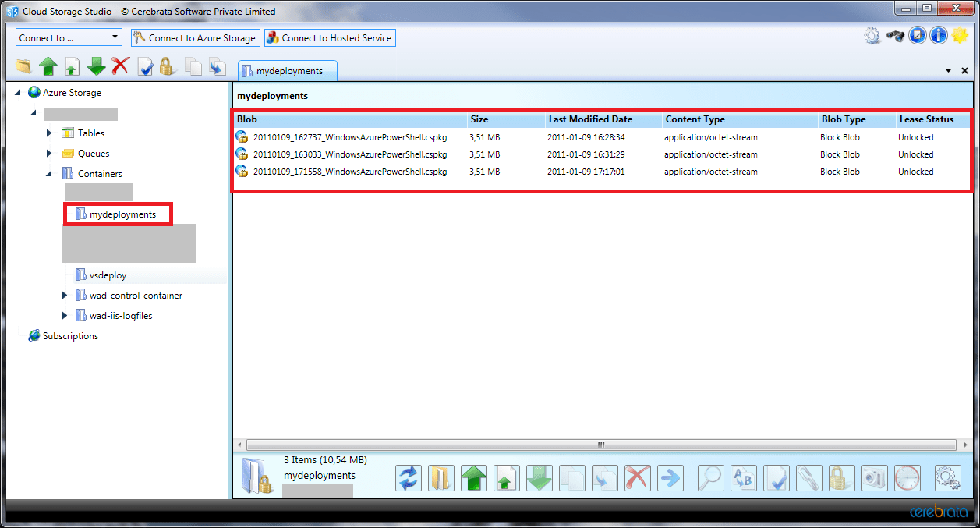Select blob 20110109_162737_WindowsAzurePowerShell.cspkg
The image size is (980, 528).
[x=350, y=137]
